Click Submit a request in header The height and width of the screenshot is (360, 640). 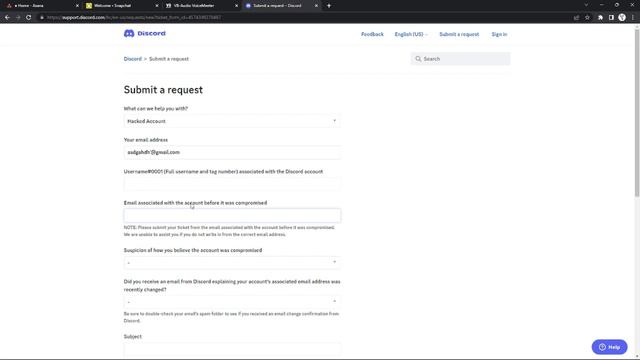(459, 34)
